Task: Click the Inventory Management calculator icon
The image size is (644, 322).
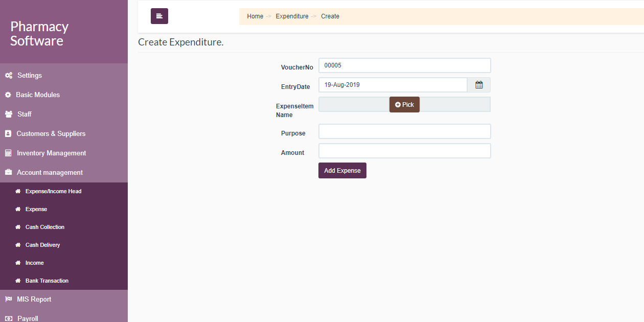Action: tap(8, 153)
